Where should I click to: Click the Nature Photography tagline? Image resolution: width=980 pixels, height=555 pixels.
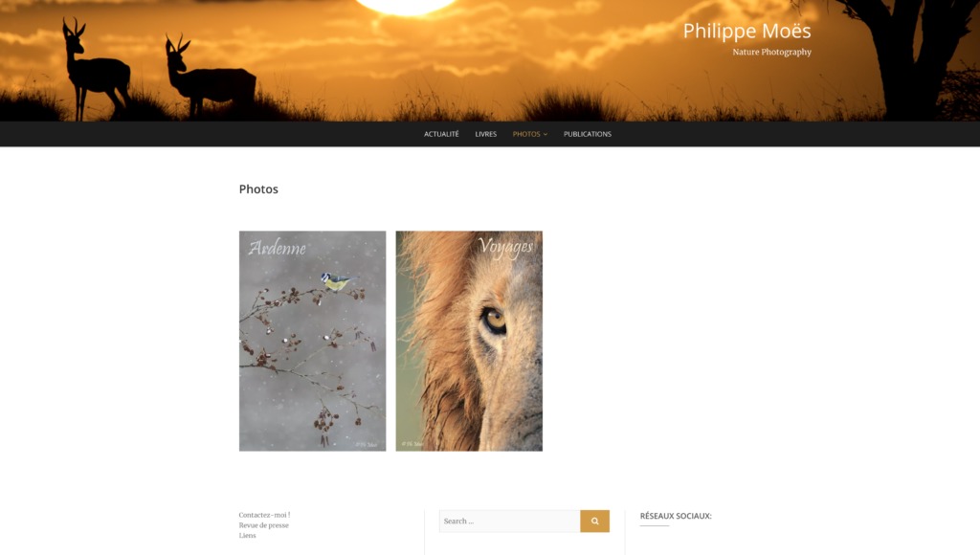point(772,52)
